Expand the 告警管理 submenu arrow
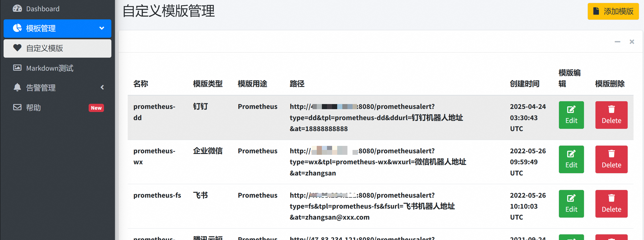 [102, 87]
